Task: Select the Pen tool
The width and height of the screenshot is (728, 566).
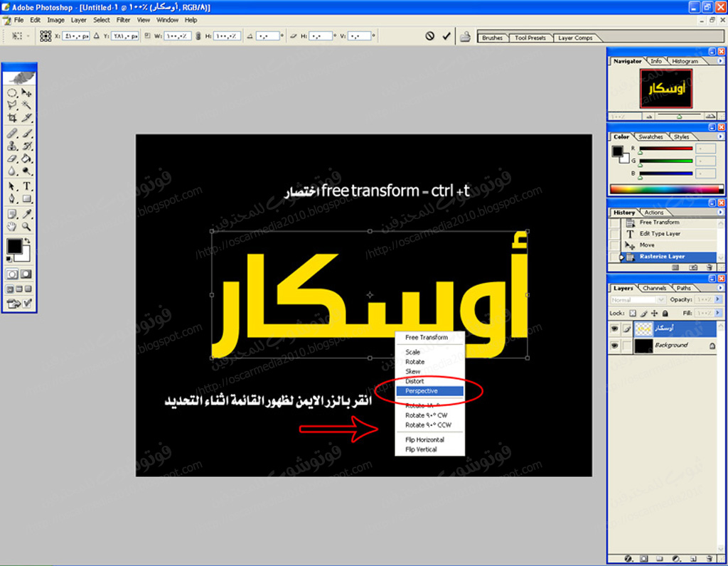Action: [x=12, y=198]
